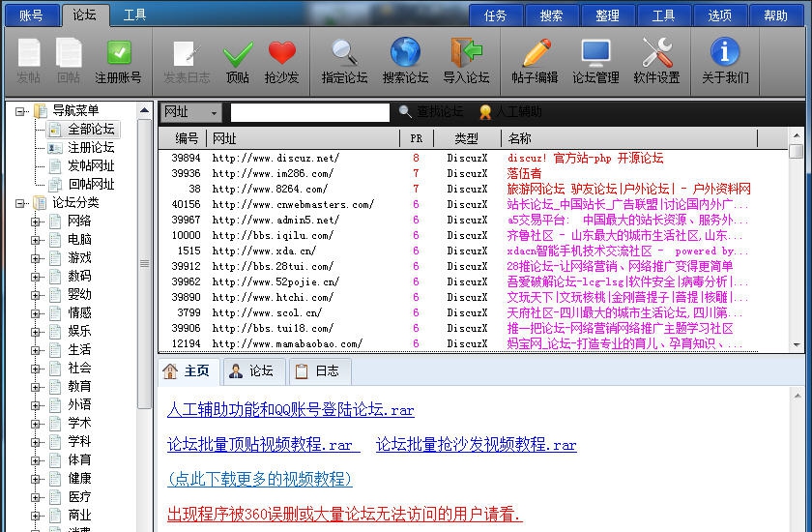Switch to the 工具 top-left tab
This screenshot has width=812, height=532.
pos(134,15)
